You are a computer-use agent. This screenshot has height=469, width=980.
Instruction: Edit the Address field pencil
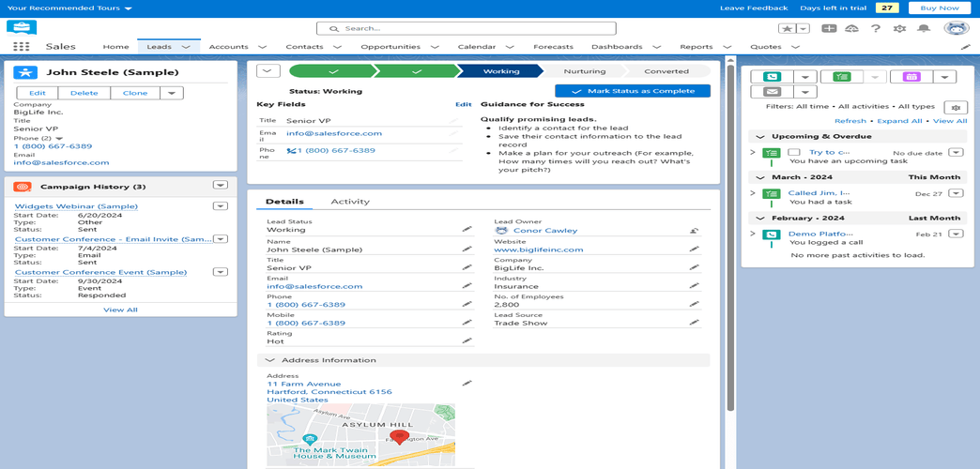(x=467, y=383)
